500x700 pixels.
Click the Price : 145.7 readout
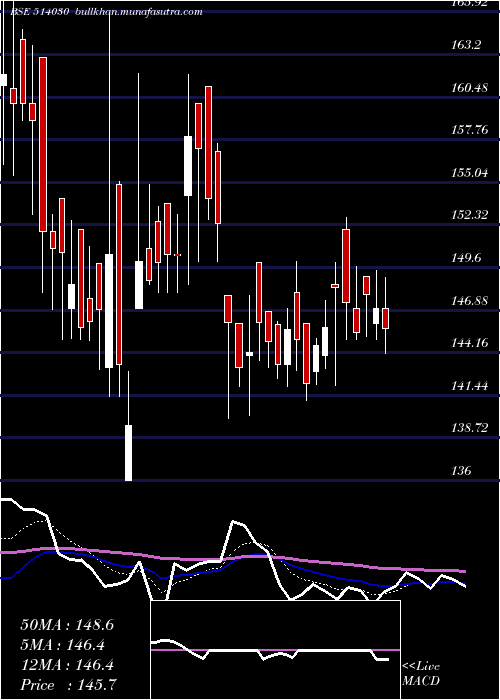tap(69, 685)
